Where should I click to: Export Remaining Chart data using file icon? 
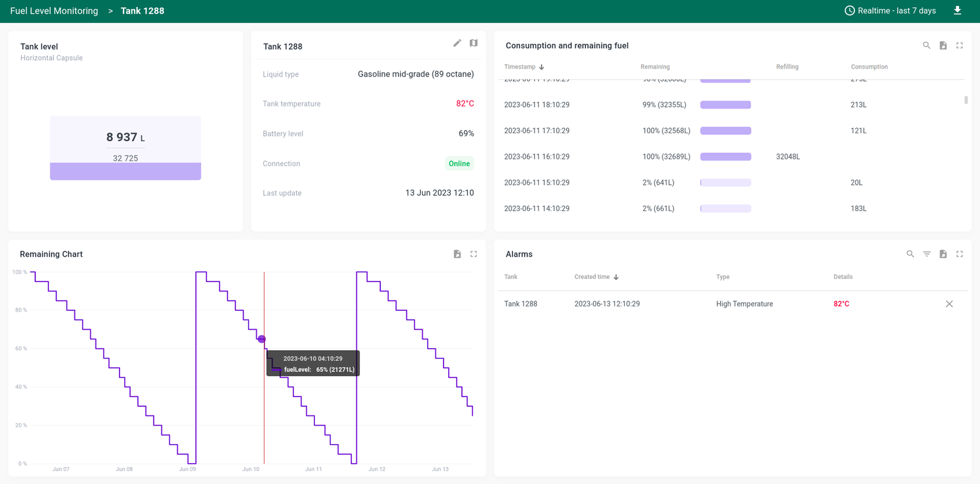pyautogui.click(x=457, y=253)
